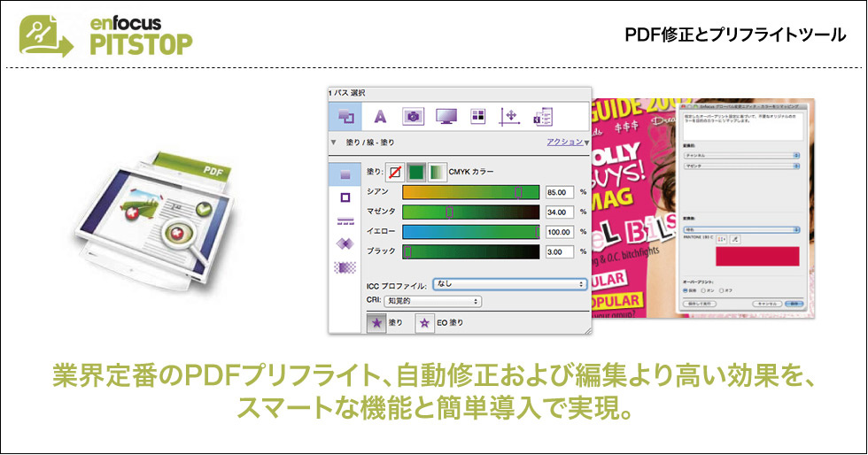Click the eyedropper icon beside PANTONE label

(x=735, y=240)
